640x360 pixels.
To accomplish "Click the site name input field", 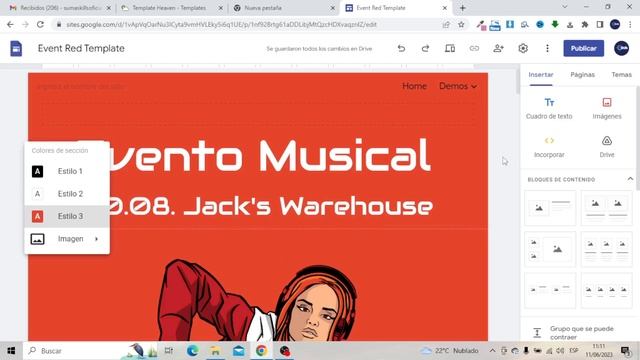I will click(81, 87).
